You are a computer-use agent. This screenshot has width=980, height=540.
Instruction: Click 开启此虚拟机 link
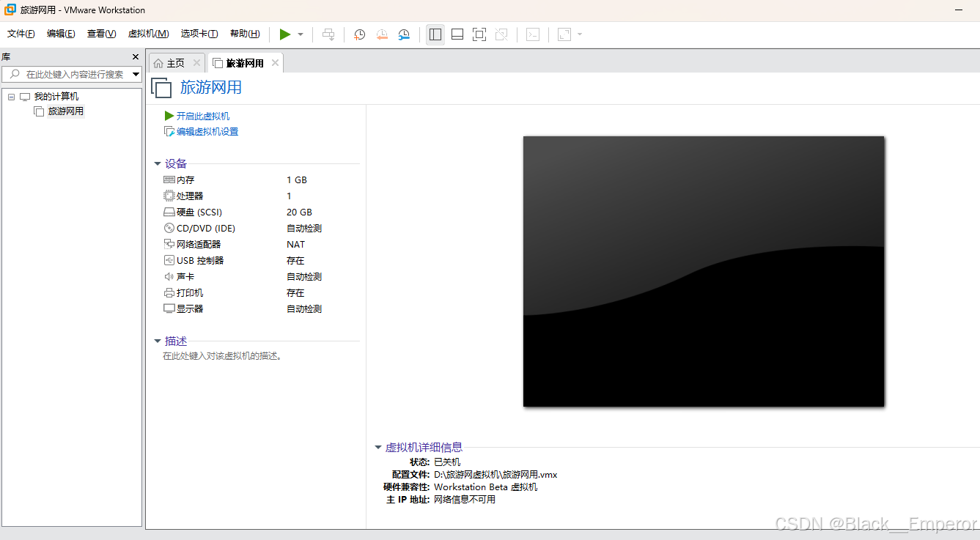[203, 116]
